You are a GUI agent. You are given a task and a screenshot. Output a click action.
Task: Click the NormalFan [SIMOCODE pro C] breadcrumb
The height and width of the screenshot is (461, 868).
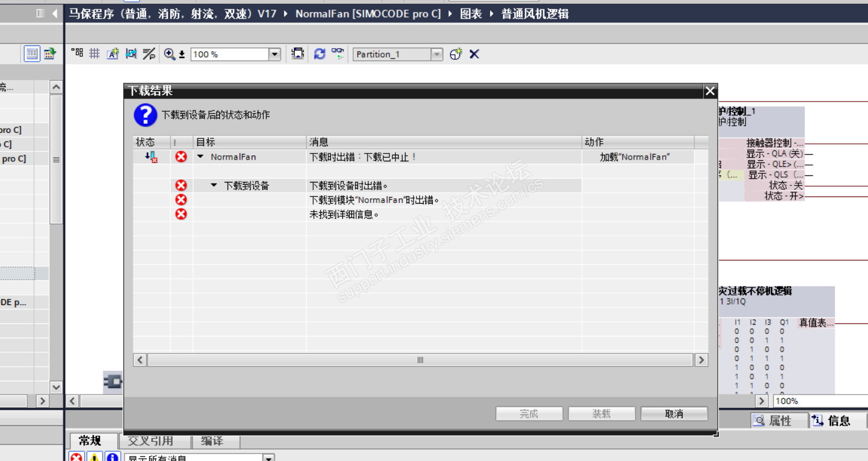click(368, 13)
